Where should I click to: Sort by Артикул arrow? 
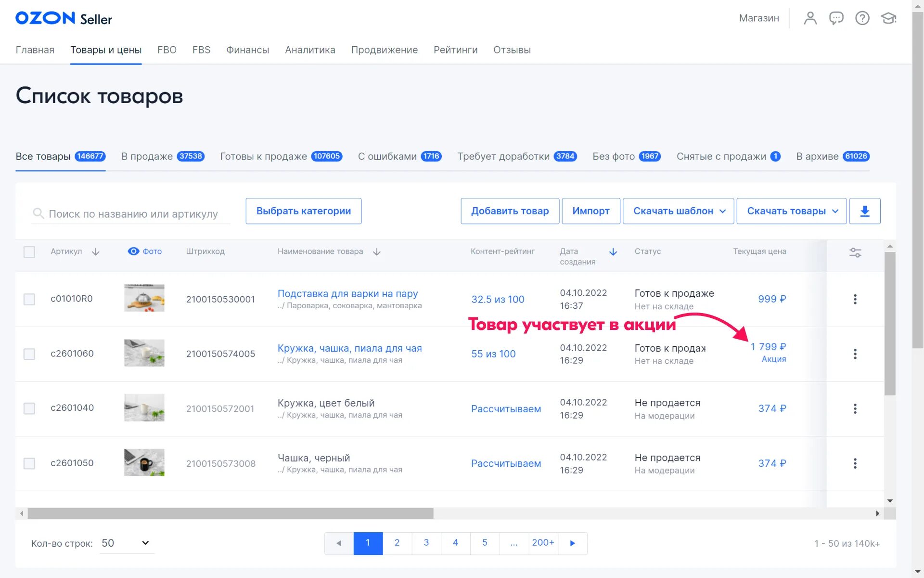tap(96, 252)
